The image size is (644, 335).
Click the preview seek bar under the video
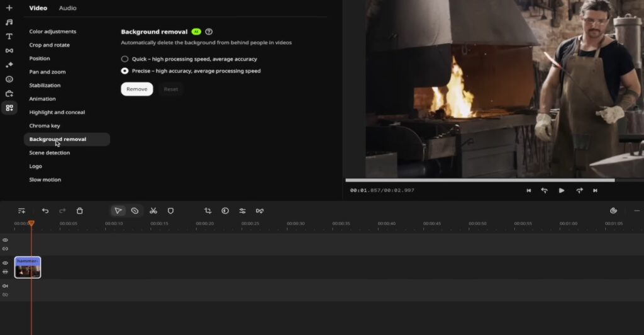pyautogui.click(x=479, y=180)
